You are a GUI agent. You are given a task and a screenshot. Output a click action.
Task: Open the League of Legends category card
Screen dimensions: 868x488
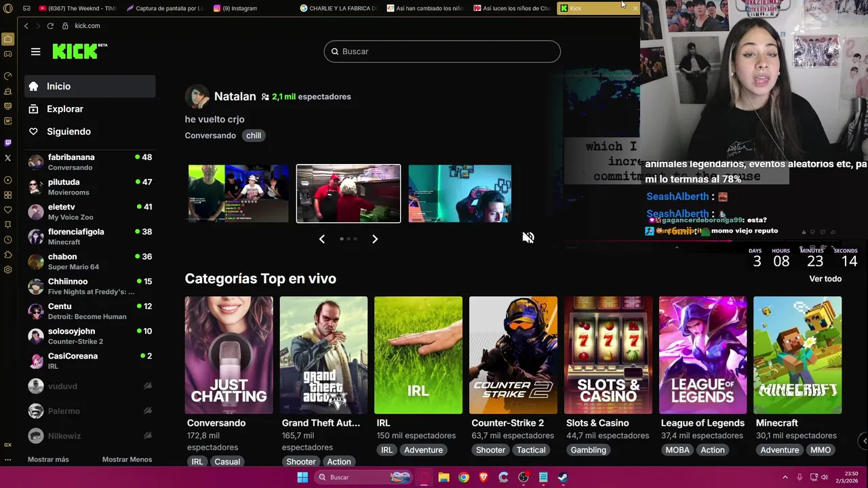(703, 354)
